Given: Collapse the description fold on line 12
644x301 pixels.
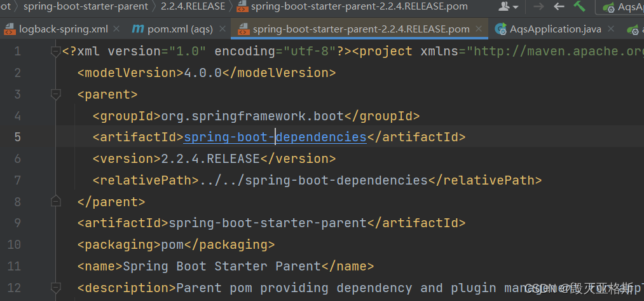Looking at the screenshot, I should tap(55, 287).
